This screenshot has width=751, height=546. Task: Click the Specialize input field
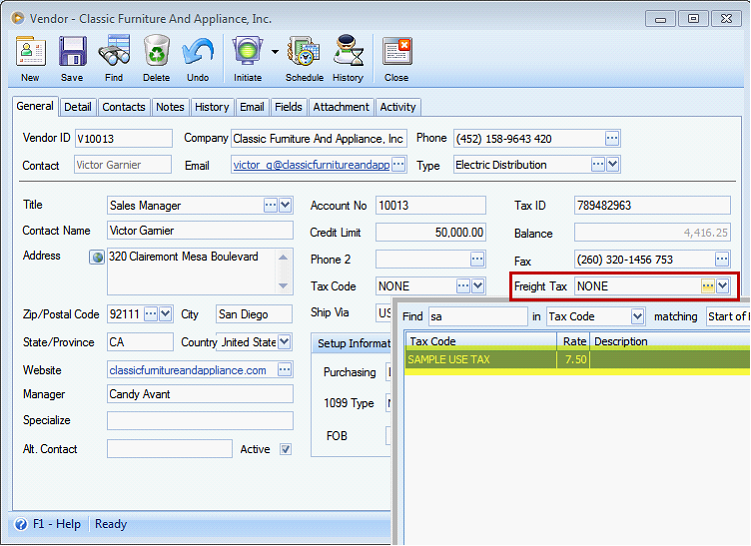[200, 421]
